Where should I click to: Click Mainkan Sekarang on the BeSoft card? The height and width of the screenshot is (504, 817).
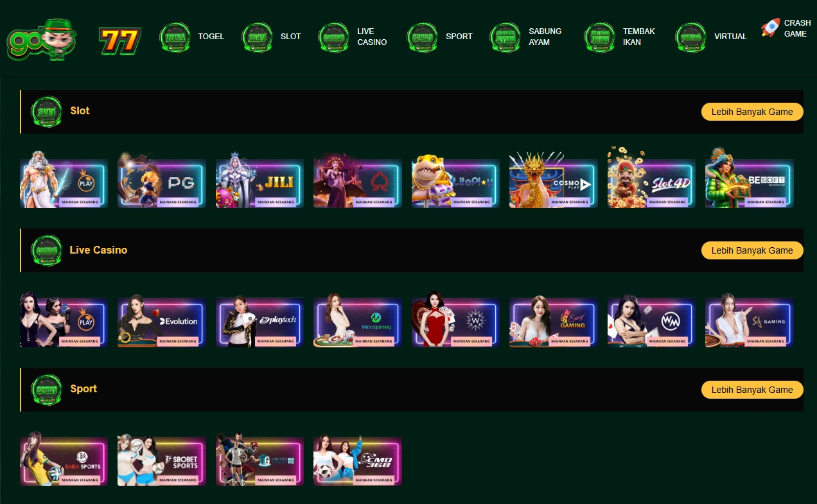(x=766, y=202)
